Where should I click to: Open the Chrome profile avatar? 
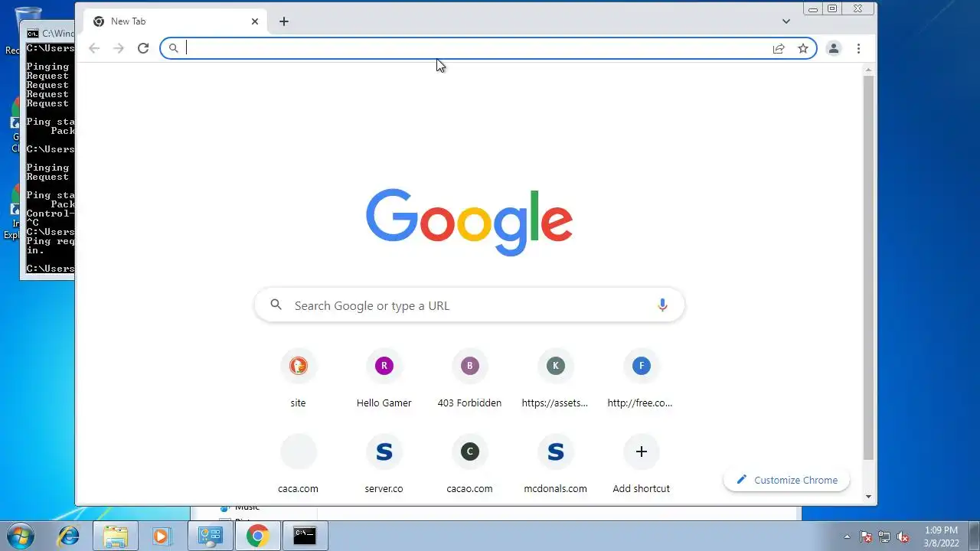click(x=834, y=48)
